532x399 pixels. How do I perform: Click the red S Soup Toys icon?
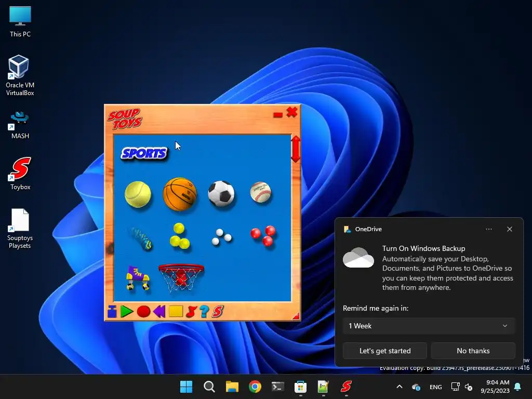point(218,312)
